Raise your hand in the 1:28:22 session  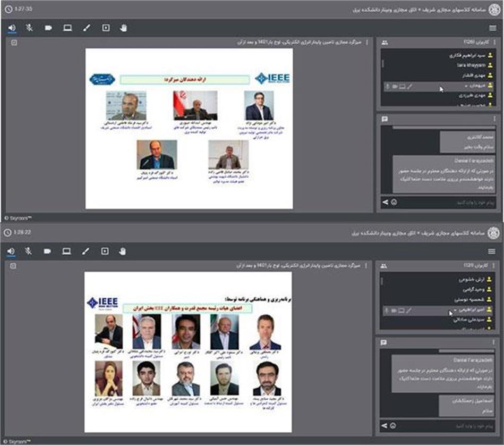coord(123,251)
